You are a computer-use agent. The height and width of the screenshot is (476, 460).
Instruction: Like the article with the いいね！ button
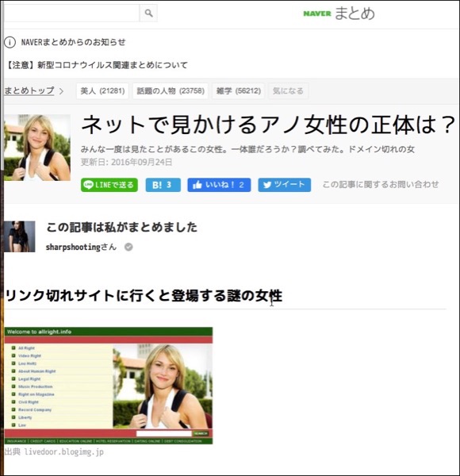click(x=219, y=185)
